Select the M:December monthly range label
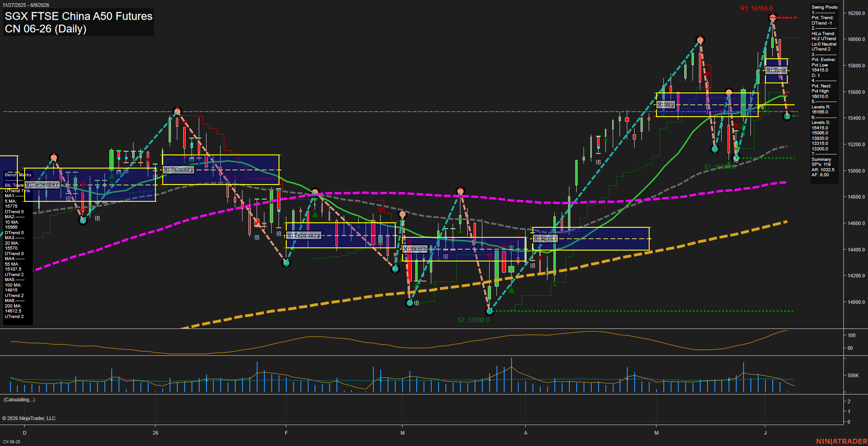 pyautogui.click(x=42, y=185)
